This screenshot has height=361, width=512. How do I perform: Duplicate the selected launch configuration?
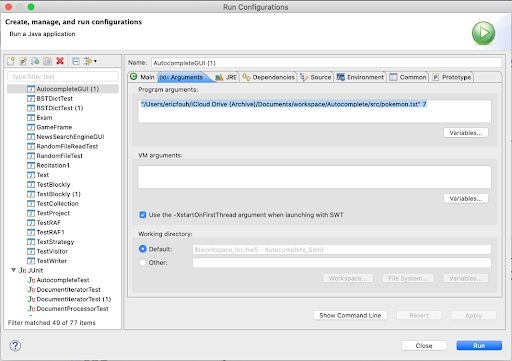point(48,61)
